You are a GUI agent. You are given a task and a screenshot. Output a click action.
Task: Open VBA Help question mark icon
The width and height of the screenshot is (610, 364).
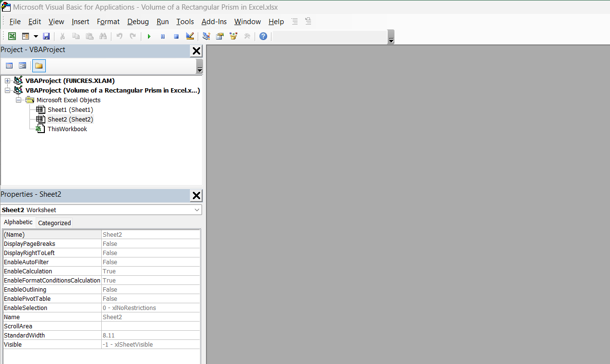point(263,36)
